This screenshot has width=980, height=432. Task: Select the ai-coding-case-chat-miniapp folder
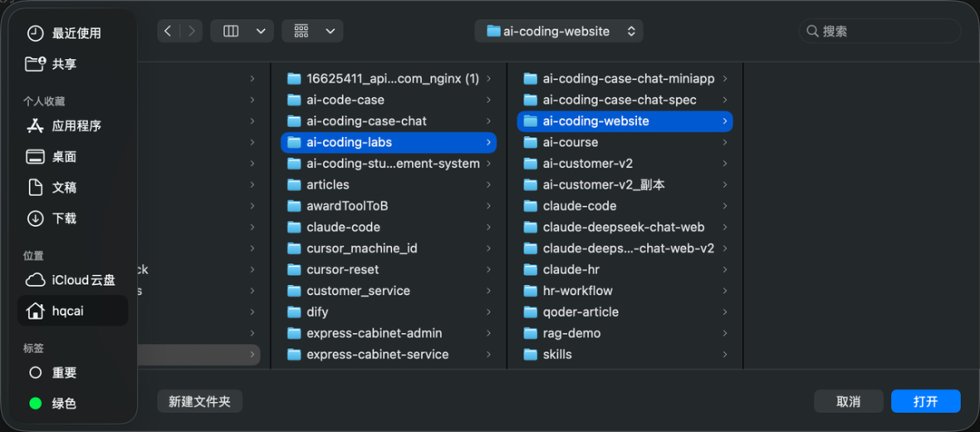click(625, 79)
